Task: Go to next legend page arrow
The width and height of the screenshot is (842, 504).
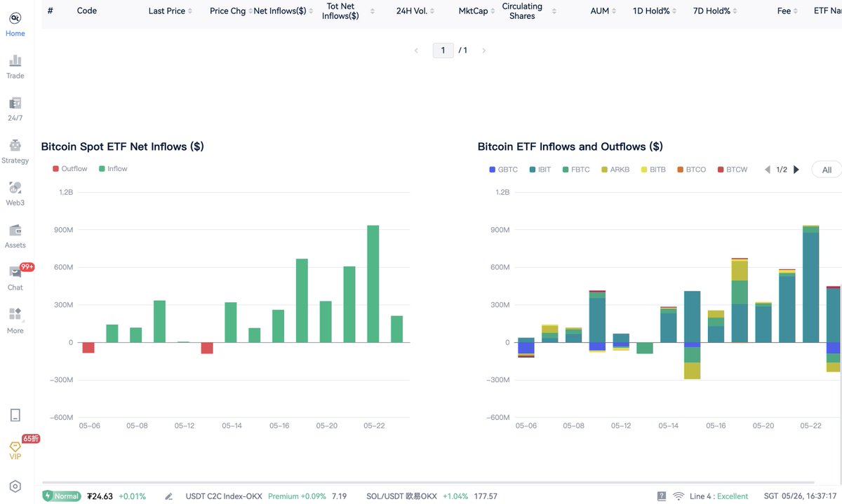Action: point(796,170)
